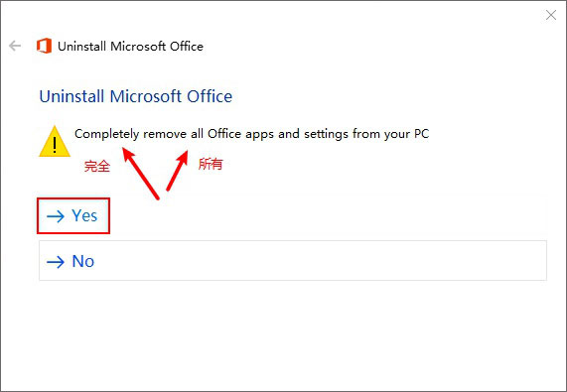Click the orange Office logo icon
The height and width of the screenshot is (392, 567).
pos(44,46)
